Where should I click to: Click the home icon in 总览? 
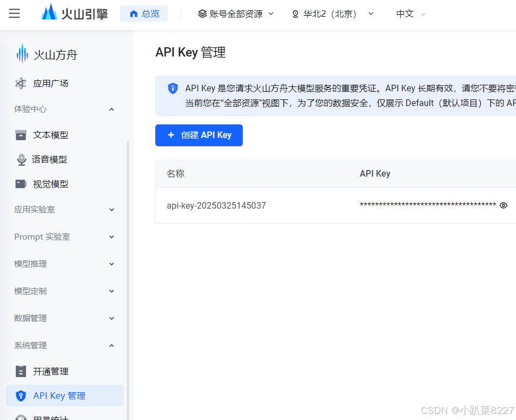(x=134, y=14)
